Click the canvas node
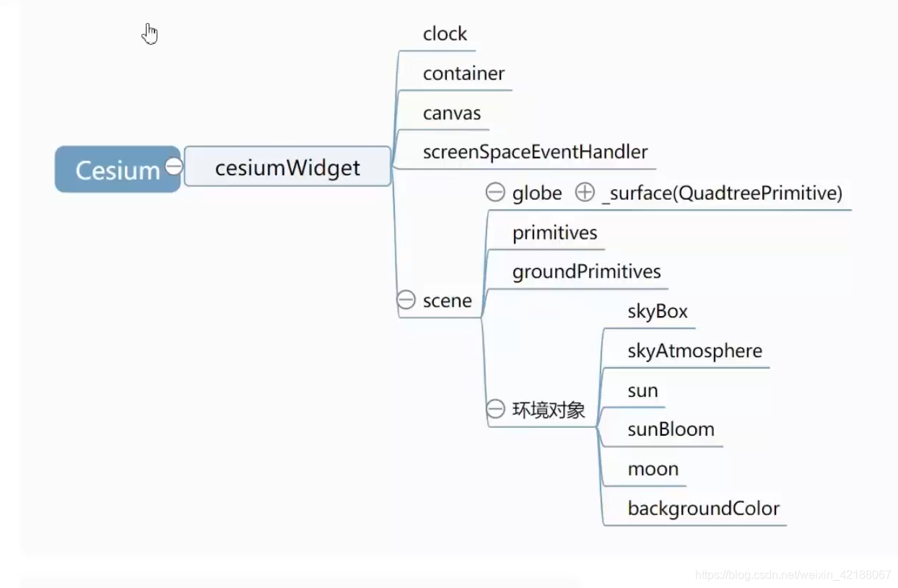Image resolution: width=898 pixels, height=588 pixels. tap(452, 113)
